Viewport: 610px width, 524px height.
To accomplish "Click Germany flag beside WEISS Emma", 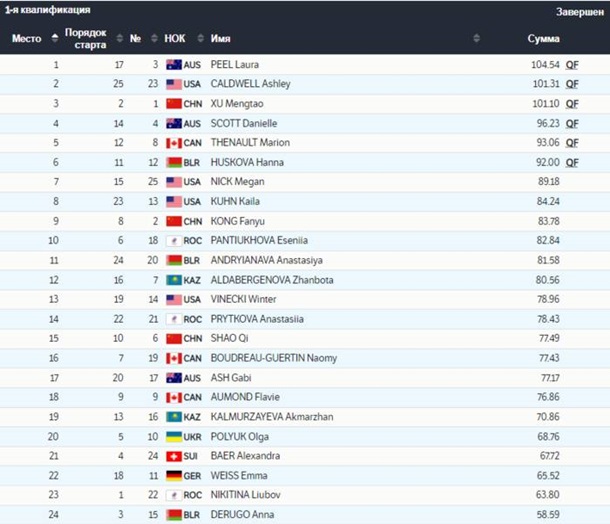I will tap(172, 475).
